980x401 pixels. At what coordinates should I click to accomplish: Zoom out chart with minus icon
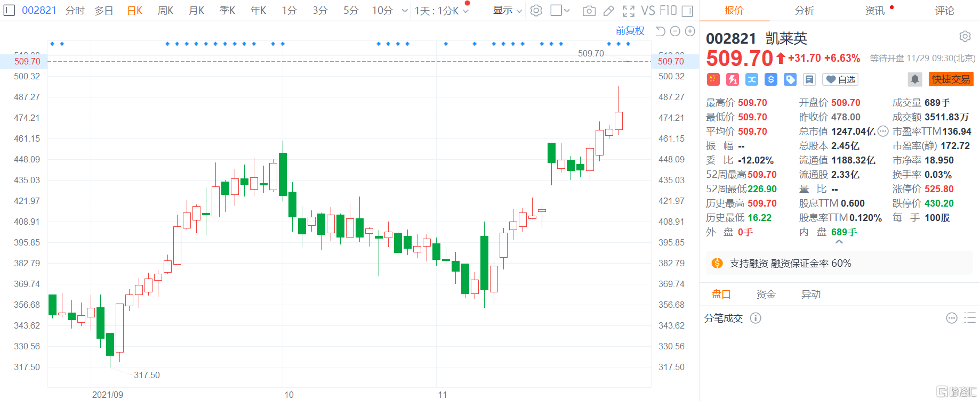tap(675, 31)
